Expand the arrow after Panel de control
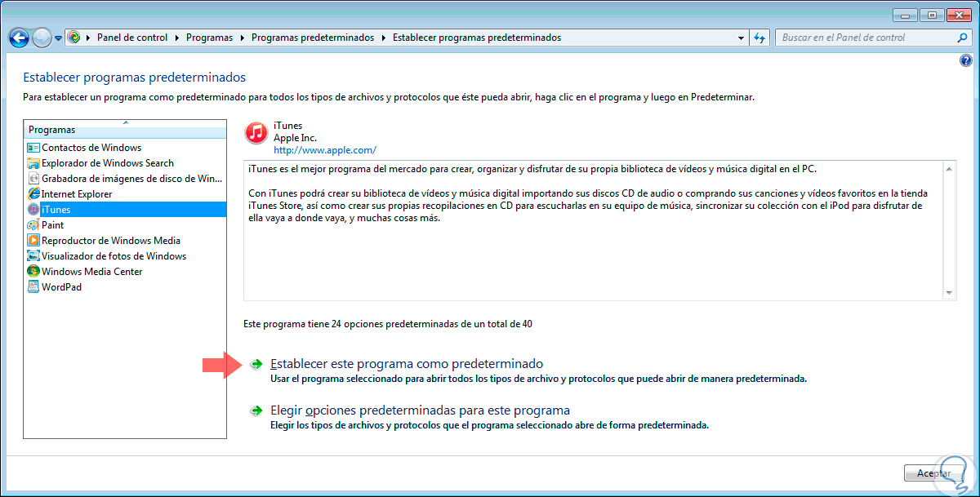Viewport: 980px width, 497px height. coord(177,38)
